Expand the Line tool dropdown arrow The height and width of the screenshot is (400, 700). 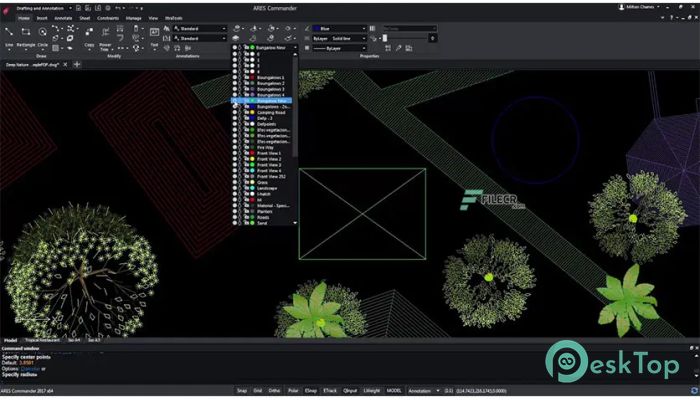pos(9,49)
